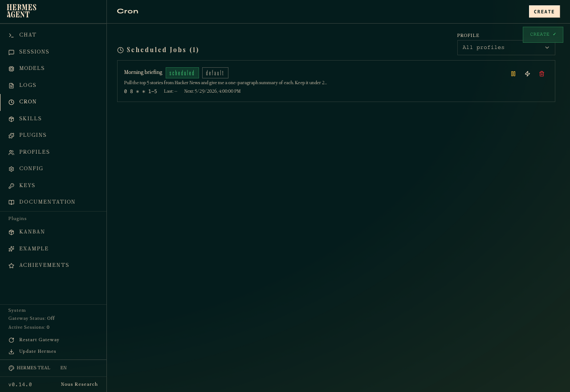The height and width of the screenshot is (392, 570).
Task: Click the version label v0.14.0
Action: 20,384
